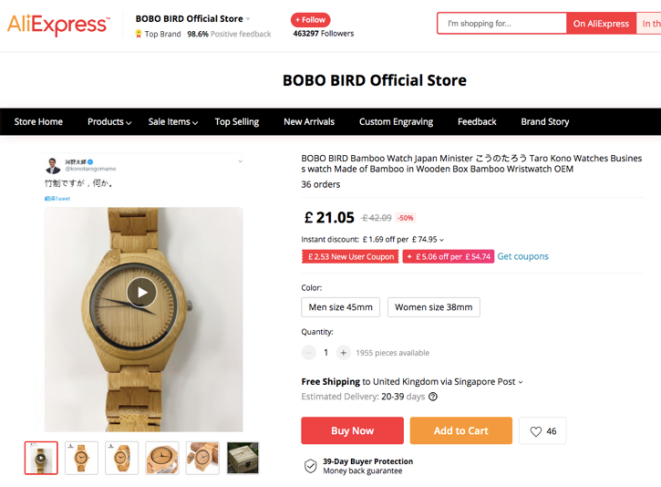Click the Buyer Protection shield icon
This screenshot has height=487, width=661.
(310, 466)
